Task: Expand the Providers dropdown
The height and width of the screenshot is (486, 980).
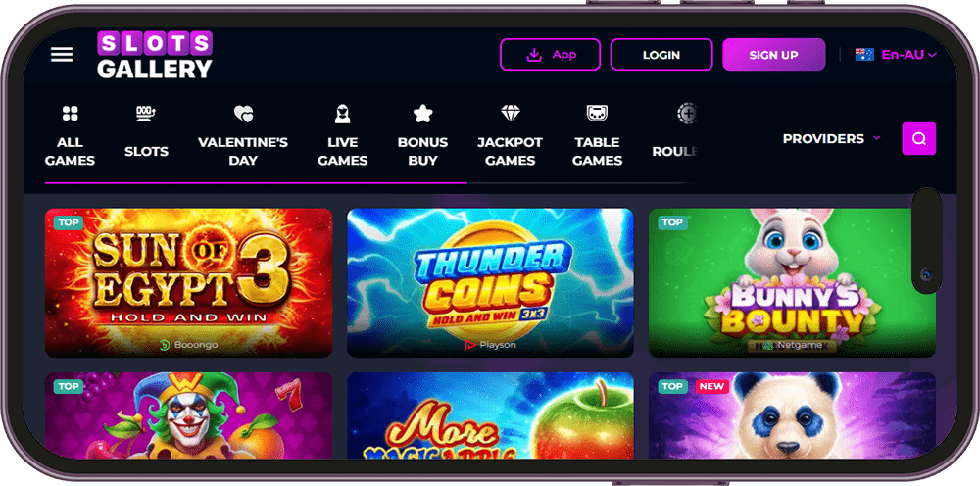Action: [x=832, y=139]
